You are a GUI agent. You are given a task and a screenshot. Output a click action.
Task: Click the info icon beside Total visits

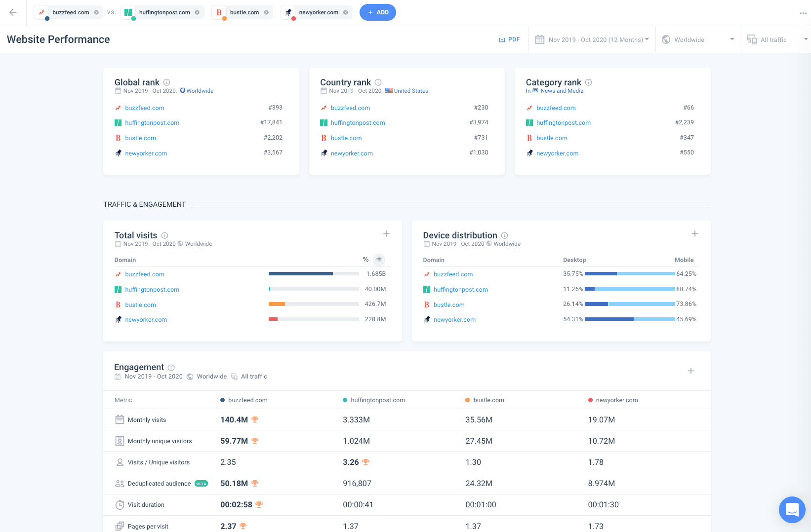click(164, 235)
